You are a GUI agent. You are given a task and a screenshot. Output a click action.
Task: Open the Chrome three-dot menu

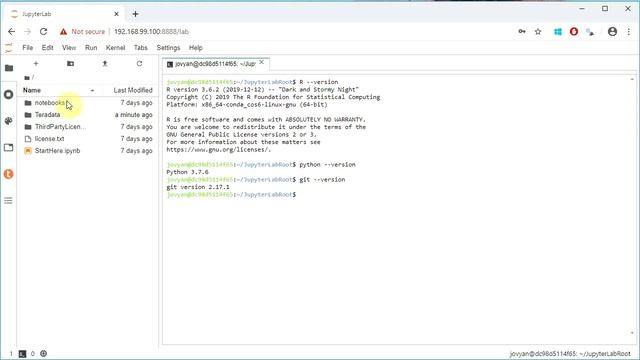(x=629, y=31)
